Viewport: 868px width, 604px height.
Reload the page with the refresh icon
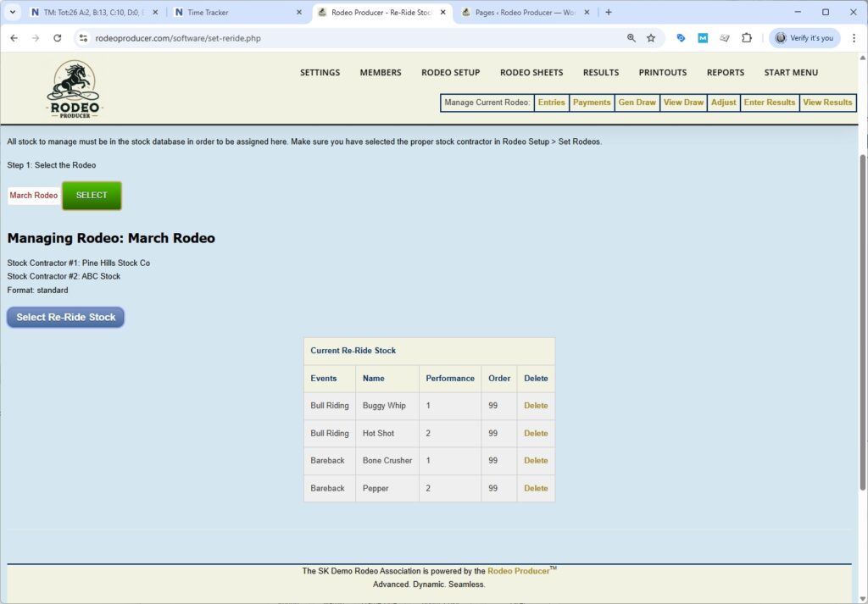point(58,38)
